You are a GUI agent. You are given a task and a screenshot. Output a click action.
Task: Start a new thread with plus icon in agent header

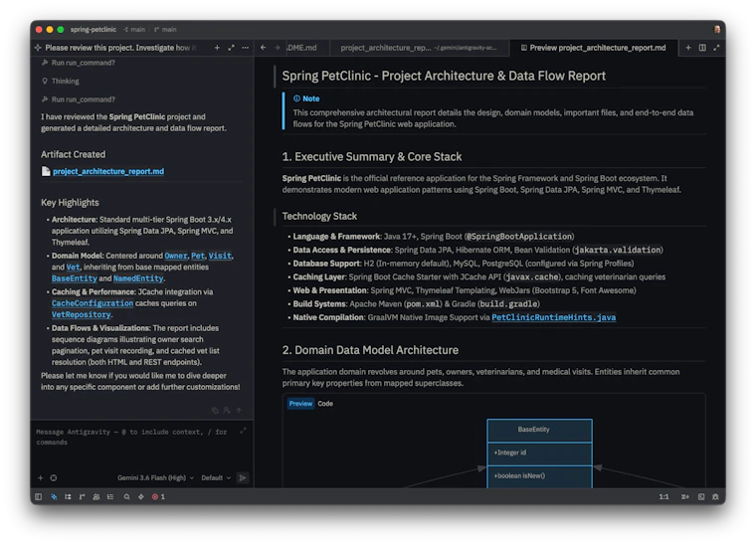click(217, 48)
